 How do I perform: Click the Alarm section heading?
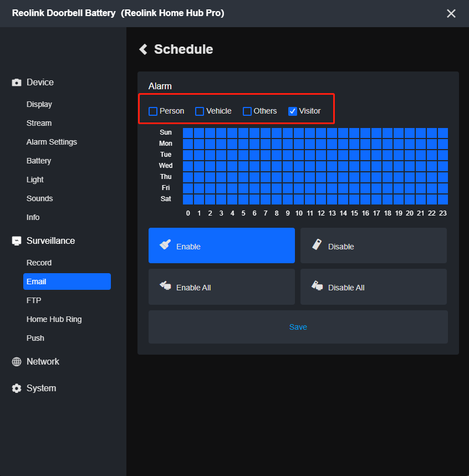pyautogui.click(x=160, y=86)
